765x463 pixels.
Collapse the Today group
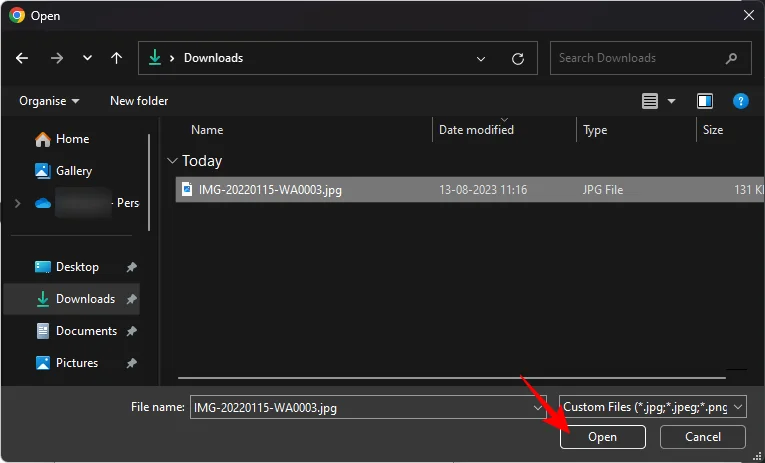click(x=173, y=161)
